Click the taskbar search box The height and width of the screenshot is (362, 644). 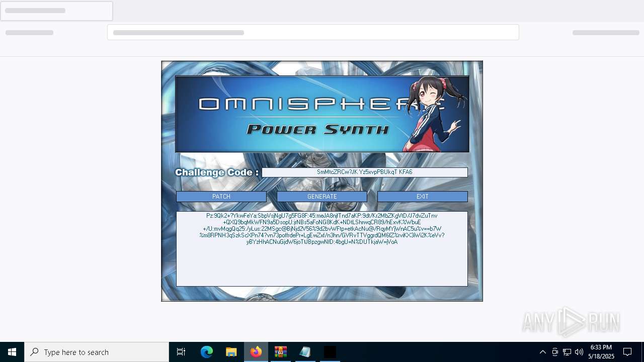pyautogui.click(x=97, y=352)
